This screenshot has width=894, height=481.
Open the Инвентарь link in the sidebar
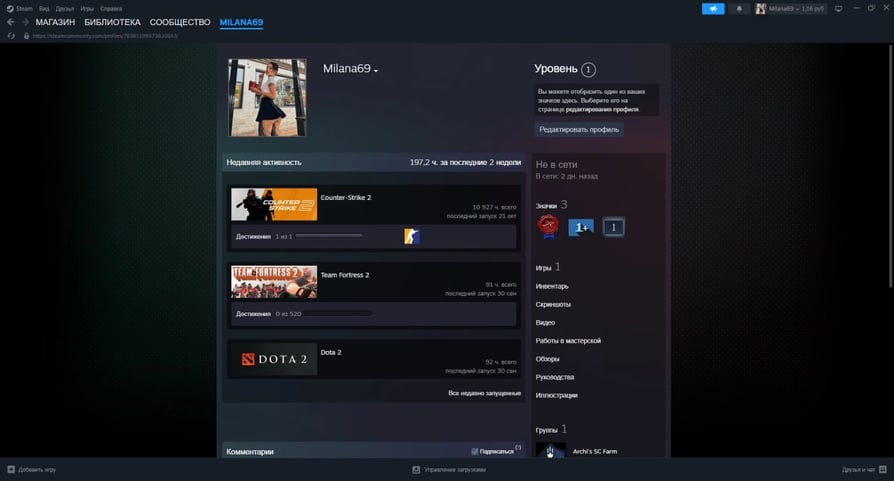point(552,286)
